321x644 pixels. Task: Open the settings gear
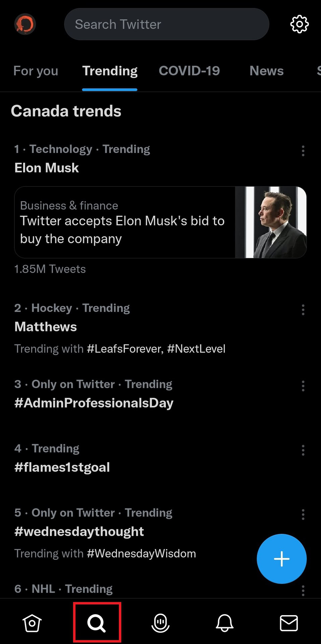pyautogui.click(x=299, y=24)
